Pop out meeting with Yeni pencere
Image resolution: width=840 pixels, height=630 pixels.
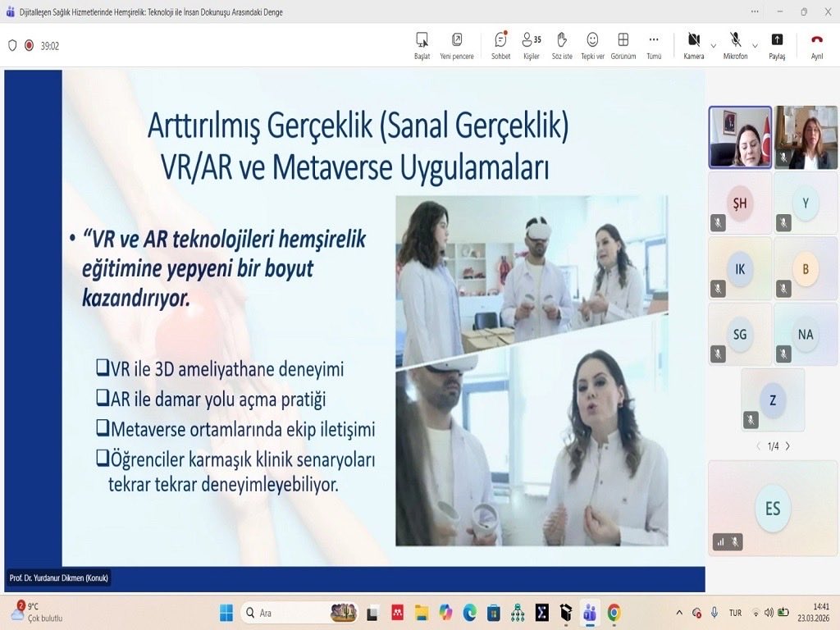(458, 45)
